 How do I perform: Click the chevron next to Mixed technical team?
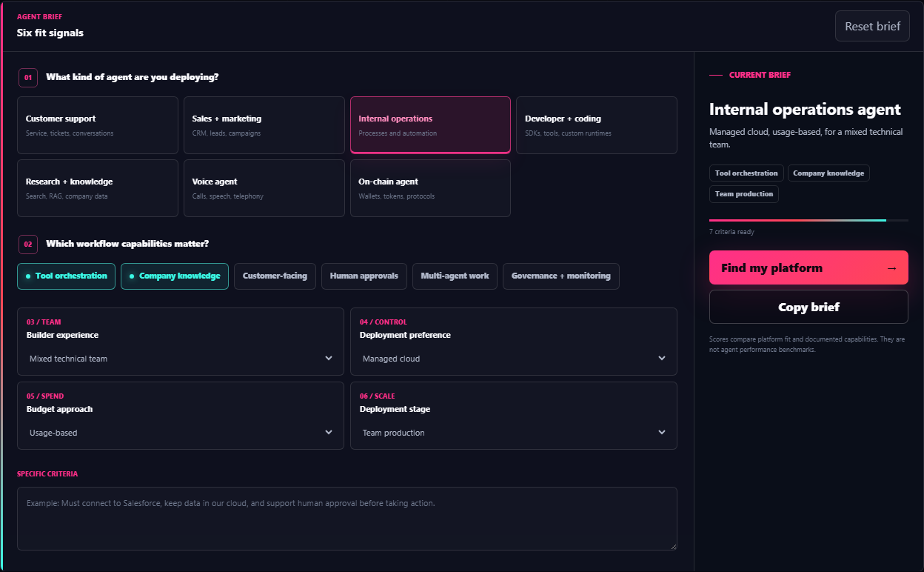click(329, 359)
